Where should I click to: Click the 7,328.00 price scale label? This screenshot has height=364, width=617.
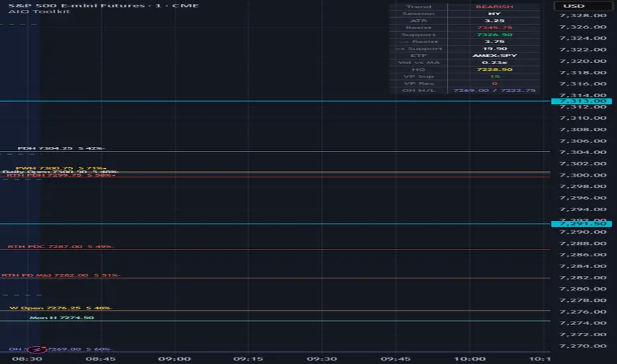click(583, 16)
